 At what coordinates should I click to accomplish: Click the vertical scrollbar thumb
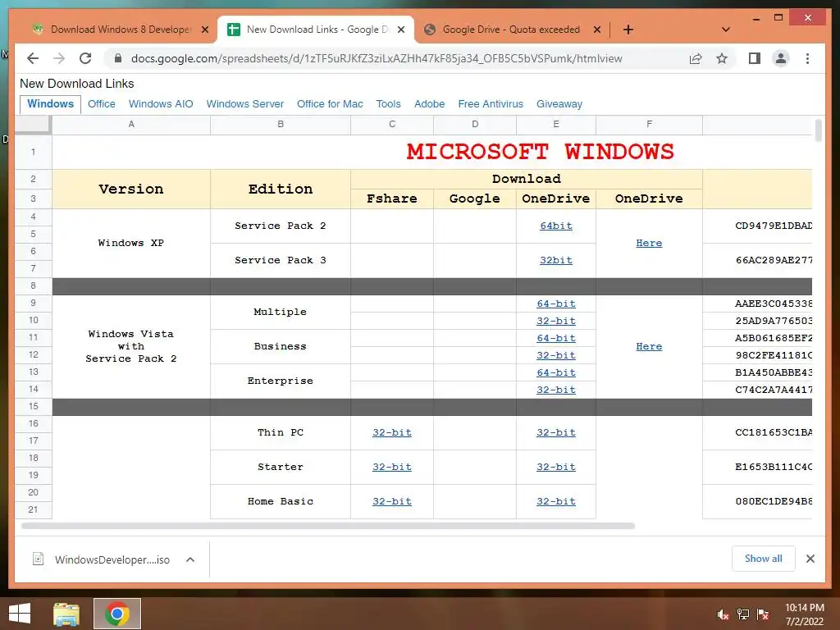tap(818, 130)
